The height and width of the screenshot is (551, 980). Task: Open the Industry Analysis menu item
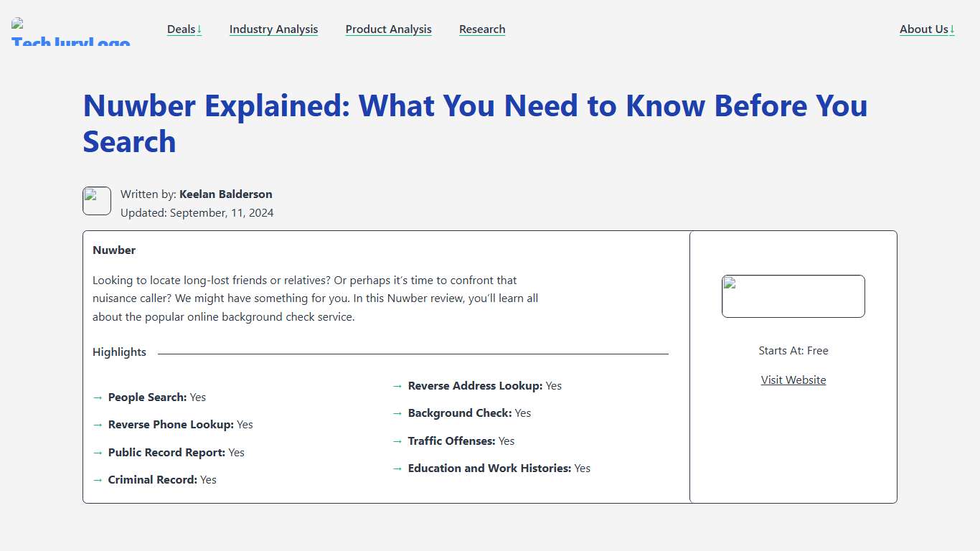273,29
